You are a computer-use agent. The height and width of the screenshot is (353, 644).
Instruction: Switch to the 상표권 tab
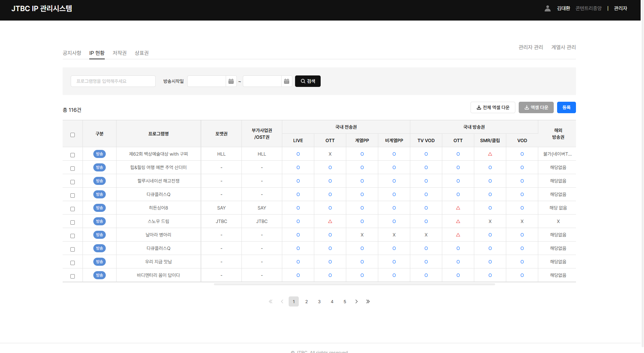[142, 53]
